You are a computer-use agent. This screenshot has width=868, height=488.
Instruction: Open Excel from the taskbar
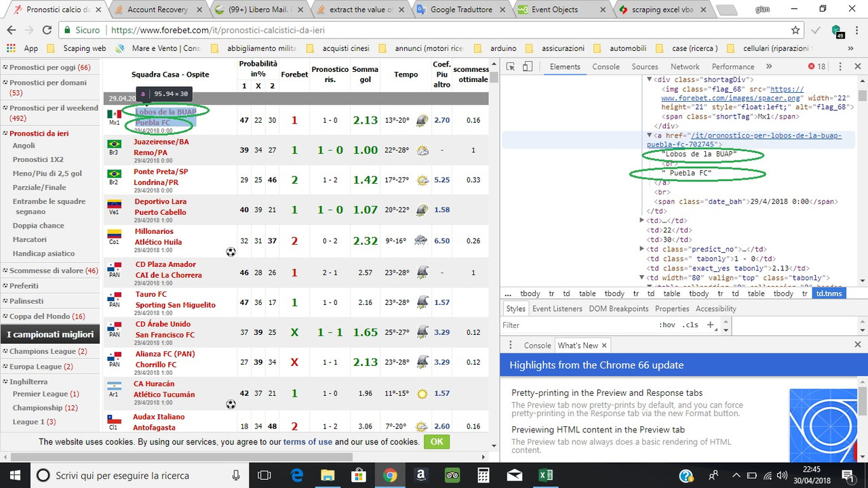click(546, 475)
